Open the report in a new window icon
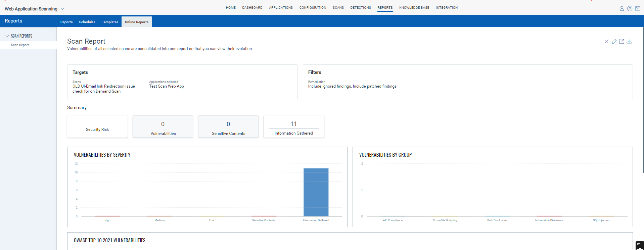 pyautogui.click(x=622, y=42)
